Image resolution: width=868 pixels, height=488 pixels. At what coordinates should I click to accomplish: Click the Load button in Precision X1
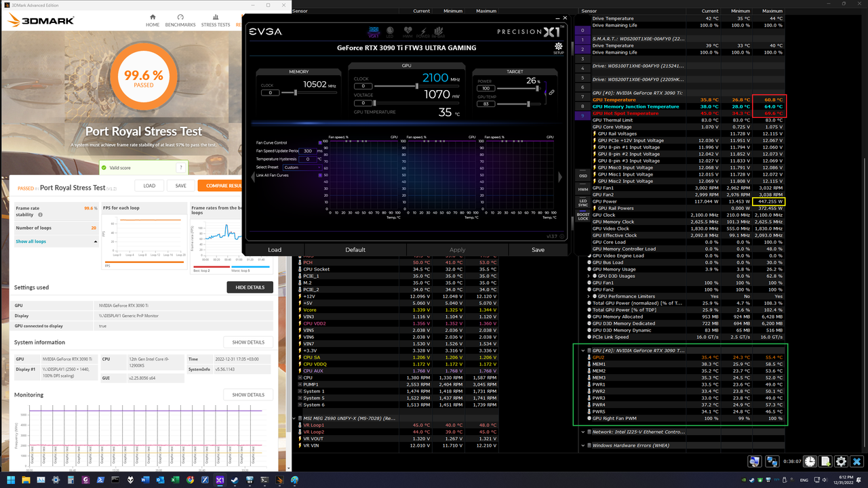275,249
